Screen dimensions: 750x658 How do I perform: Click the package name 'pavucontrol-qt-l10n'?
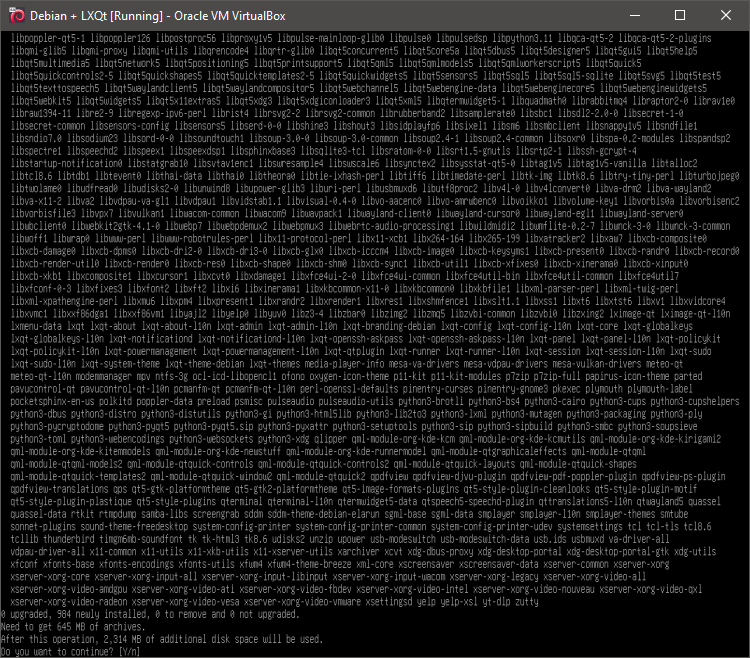pyautogui.click(x=124, y=389)
